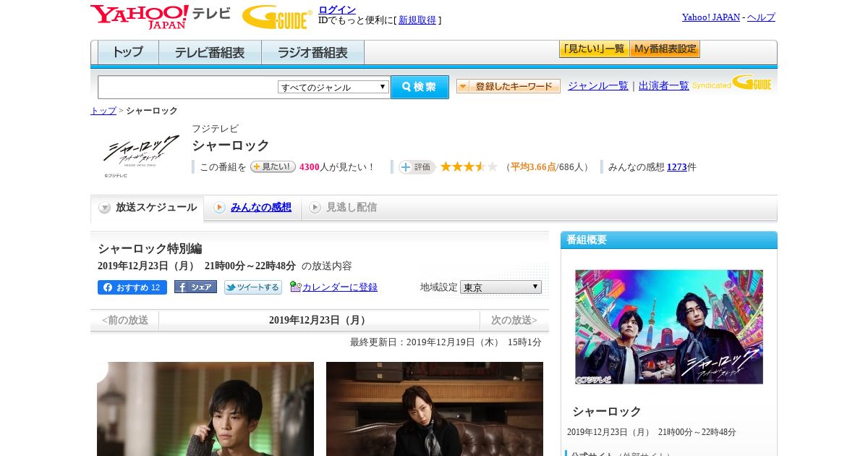The image size is (868, 456).
Task: Click the ツイートする button
Action: click(x=253, y=287)
